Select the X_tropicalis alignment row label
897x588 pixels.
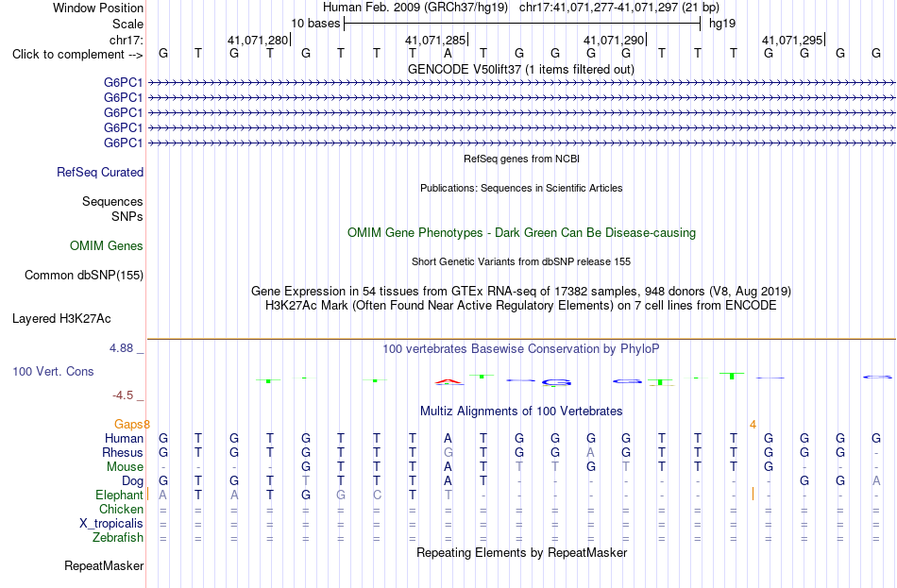(x=111, y=524)
